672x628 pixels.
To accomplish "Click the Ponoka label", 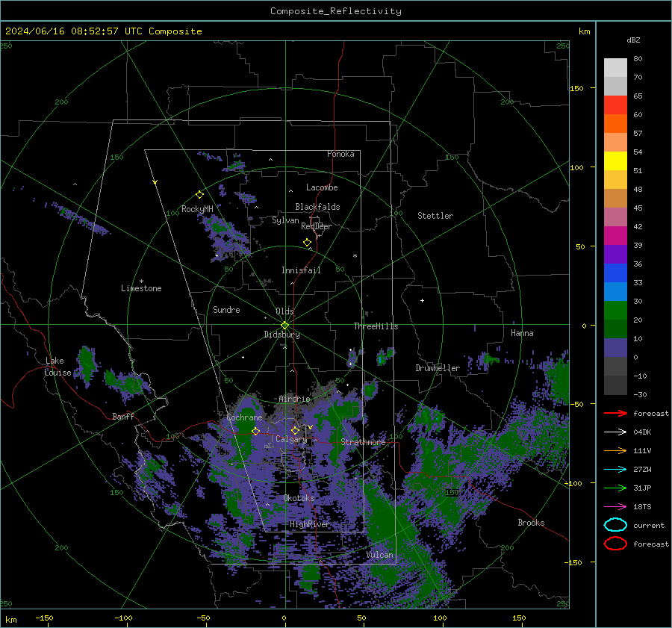I will (x=340, y=154).
